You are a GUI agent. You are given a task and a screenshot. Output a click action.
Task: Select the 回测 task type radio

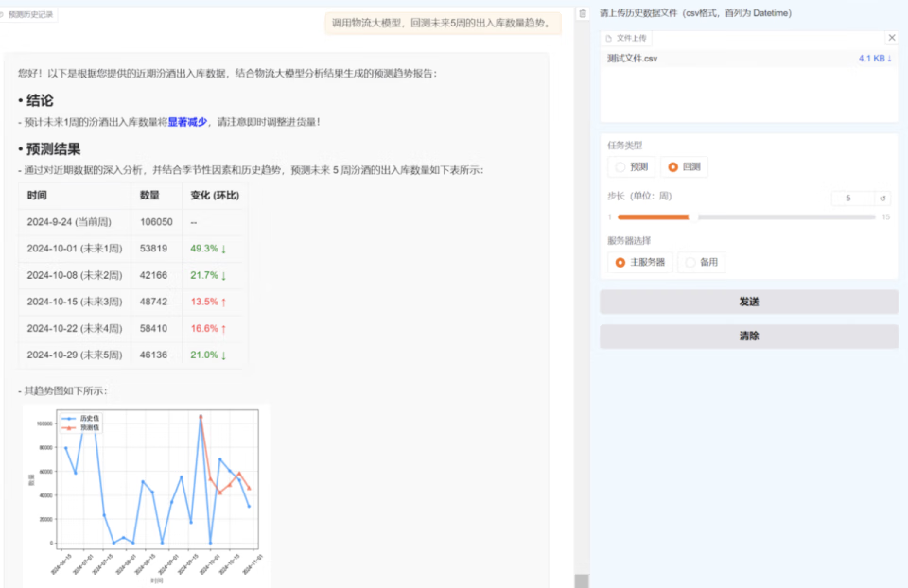pos(684,166)
